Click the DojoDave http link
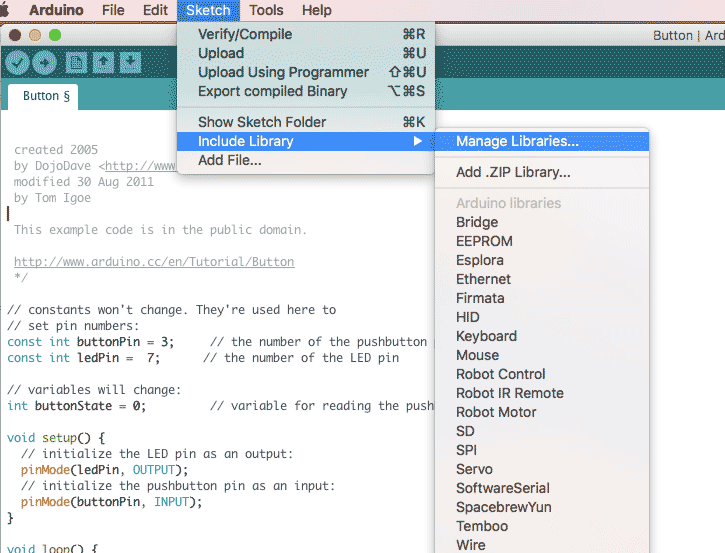The width and height of the screenshot is (725, 553). click(141, 166)
